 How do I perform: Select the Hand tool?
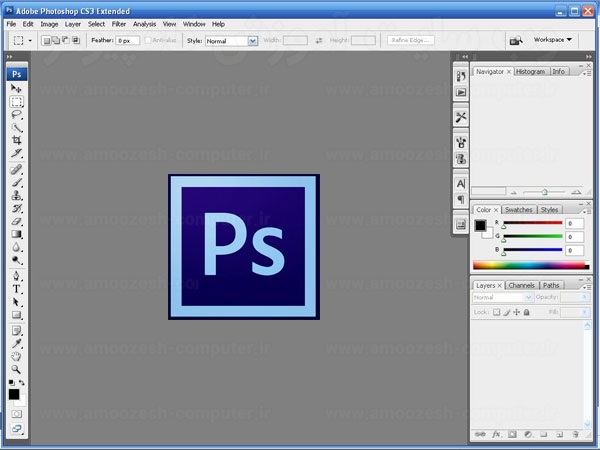click(16, 357)
